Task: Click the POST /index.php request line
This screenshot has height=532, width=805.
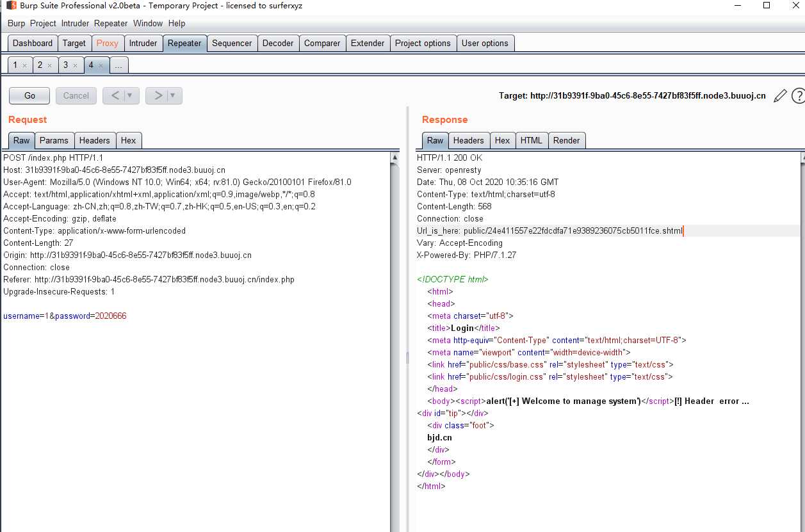Action: click(53, 157)
